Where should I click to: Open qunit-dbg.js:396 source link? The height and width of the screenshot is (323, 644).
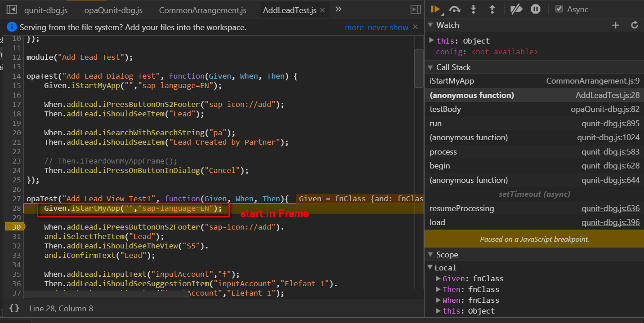[x=610, y=222]
